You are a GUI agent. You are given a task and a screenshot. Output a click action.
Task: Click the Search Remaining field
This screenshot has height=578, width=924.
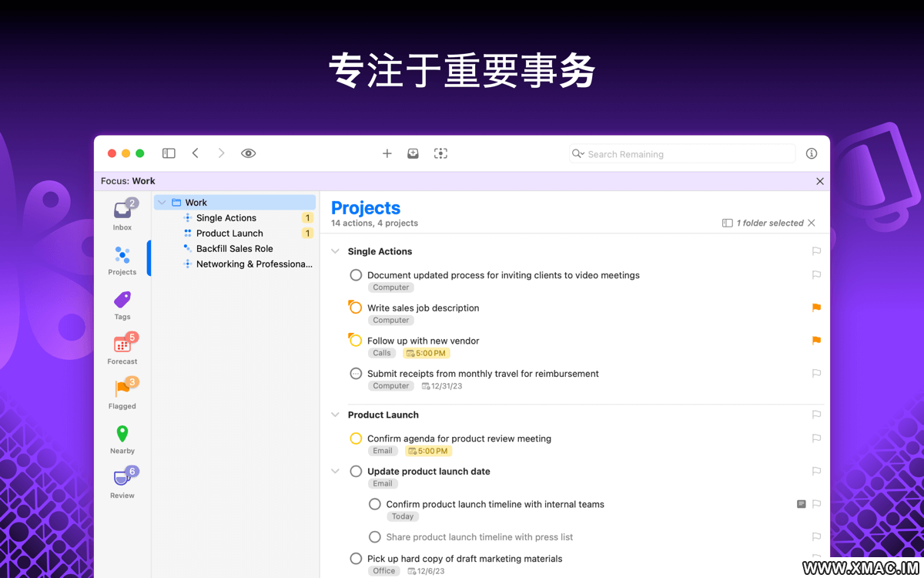685,154
